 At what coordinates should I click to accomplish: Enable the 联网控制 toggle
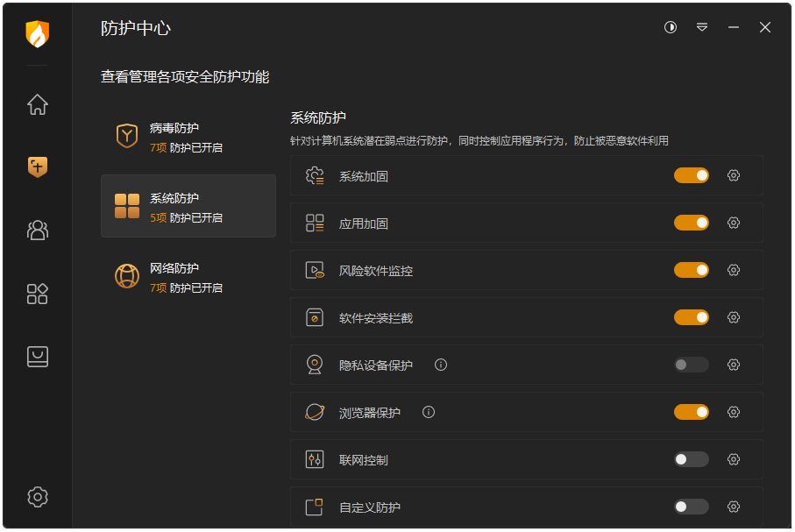[x=690, y=459]
